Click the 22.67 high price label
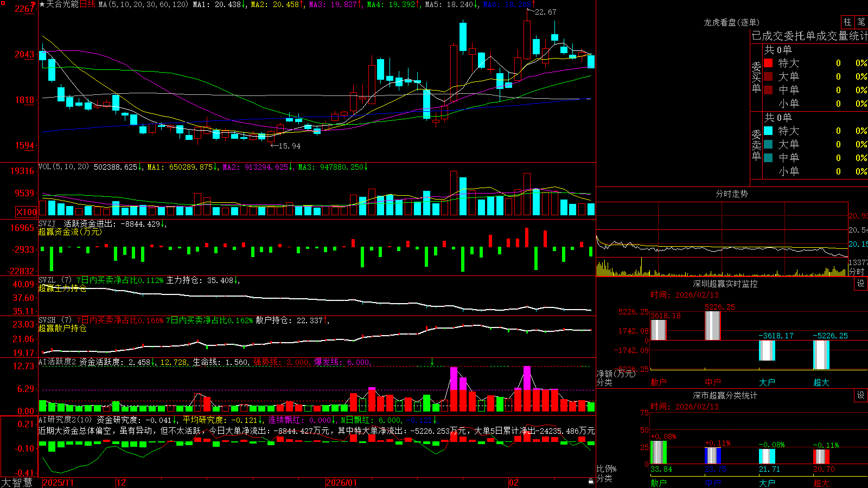Screen dimensions: 868x488 tap(545, 12)
